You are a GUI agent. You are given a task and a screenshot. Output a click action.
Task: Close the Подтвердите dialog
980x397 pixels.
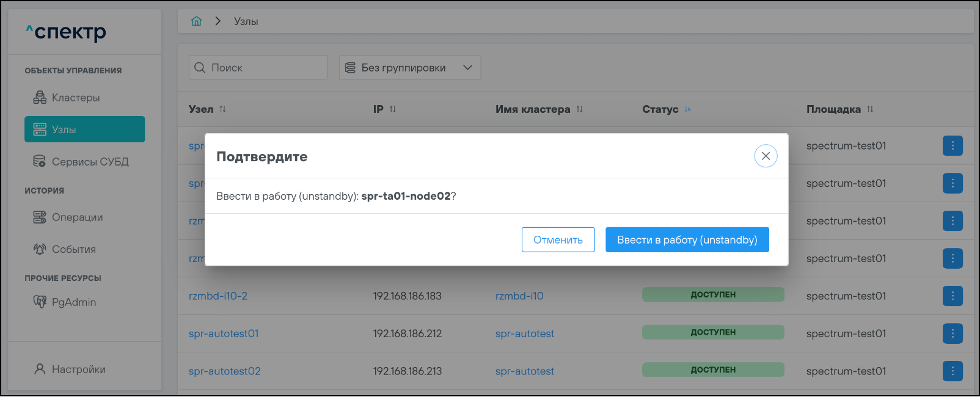766,156
